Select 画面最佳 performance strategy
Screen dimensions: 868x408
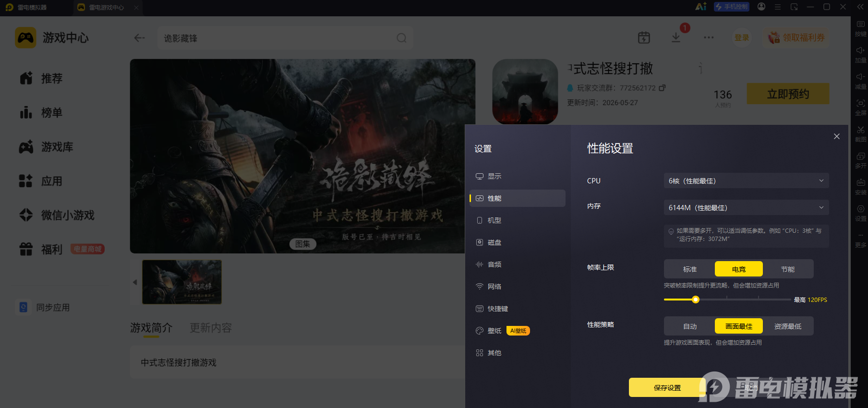coord(739,326)
